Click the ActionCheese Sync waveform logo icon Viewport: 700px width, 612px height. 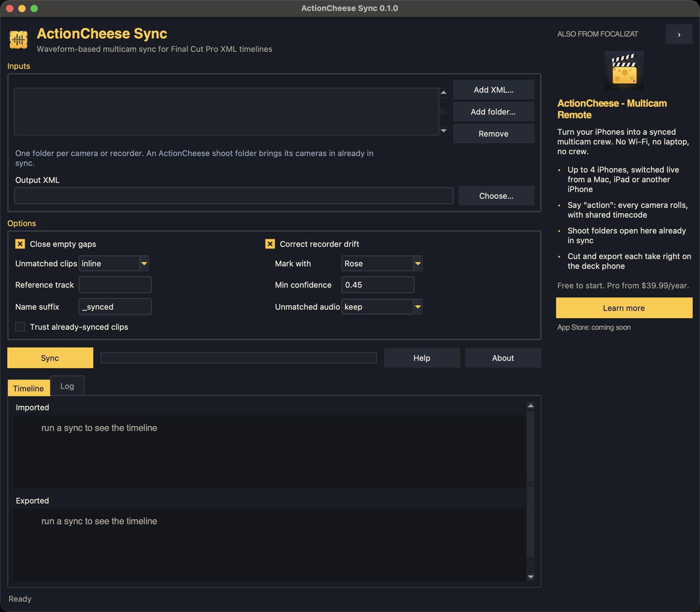pos(18,40)
